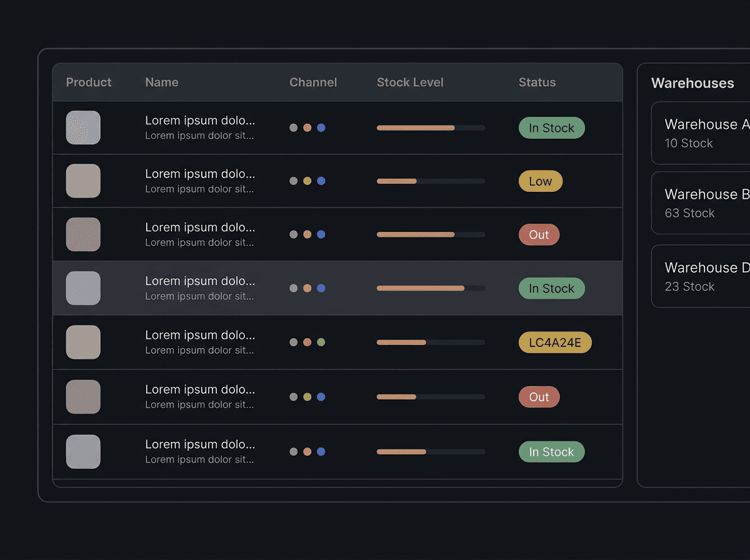Screen dimensions: 750x560
Task: Toggle the Out status on the sixth row
Action: tap(539, 396)
